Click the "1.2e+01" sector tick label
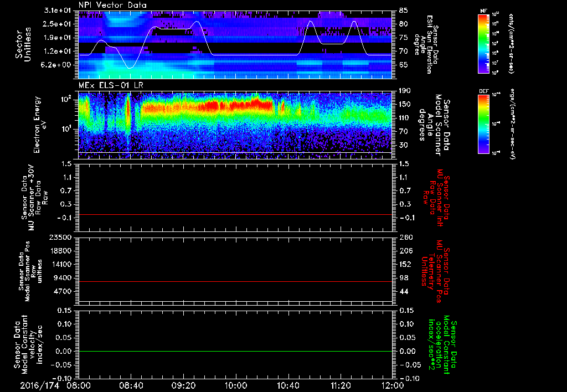 pos(58,51)
